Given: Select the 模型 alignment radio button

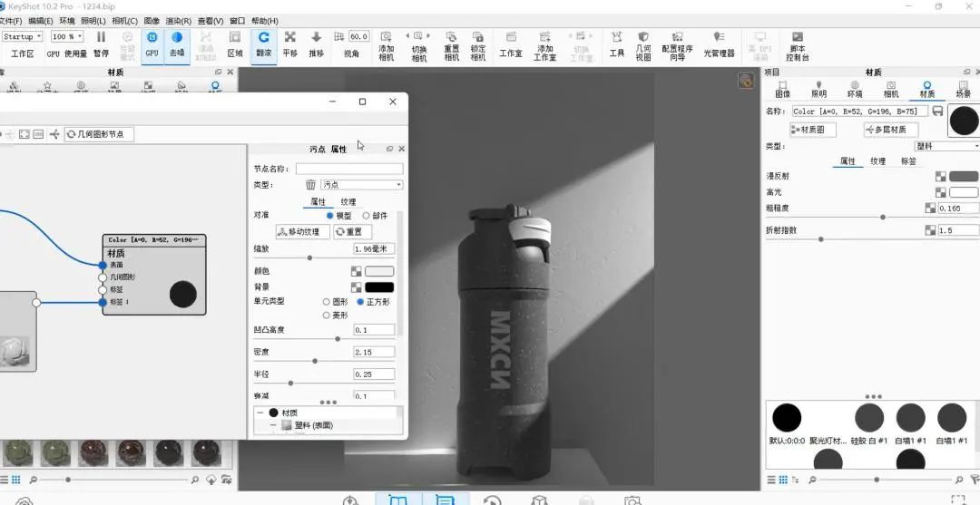Looking at the screenshot, I should pos(330,216).
